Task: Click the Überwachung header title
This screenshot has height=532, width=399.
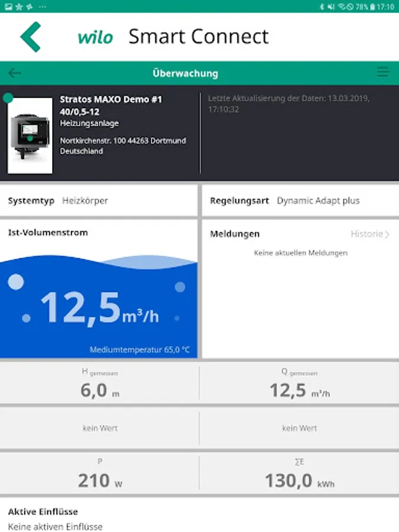Action: (x=185, y=73)
